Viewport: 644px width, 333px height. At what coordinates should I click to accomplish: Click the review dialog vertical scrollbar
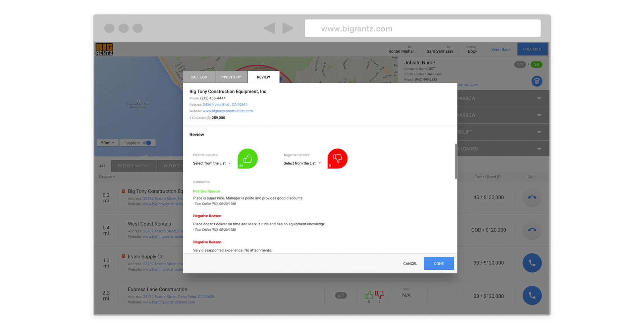click(456, 161)
